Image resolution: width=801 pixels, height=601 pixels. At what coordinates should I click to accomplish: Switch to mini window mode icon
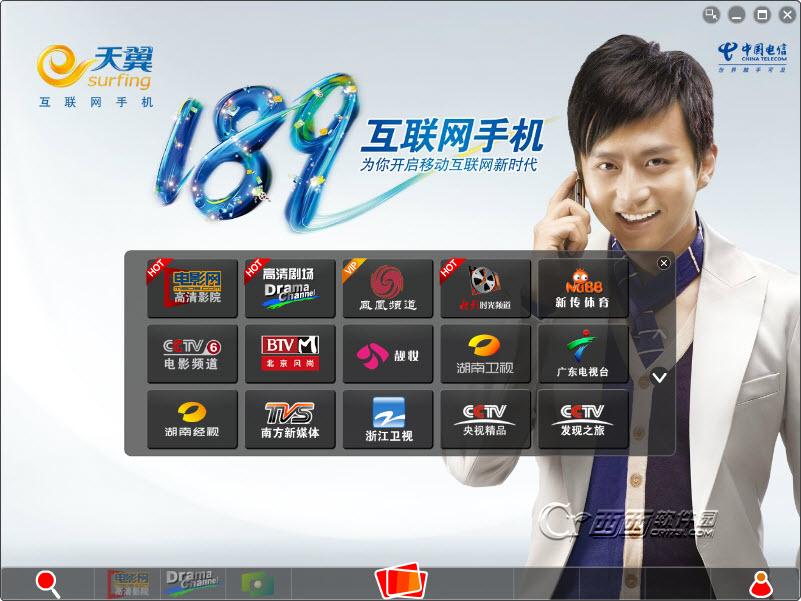pos(711,15)
